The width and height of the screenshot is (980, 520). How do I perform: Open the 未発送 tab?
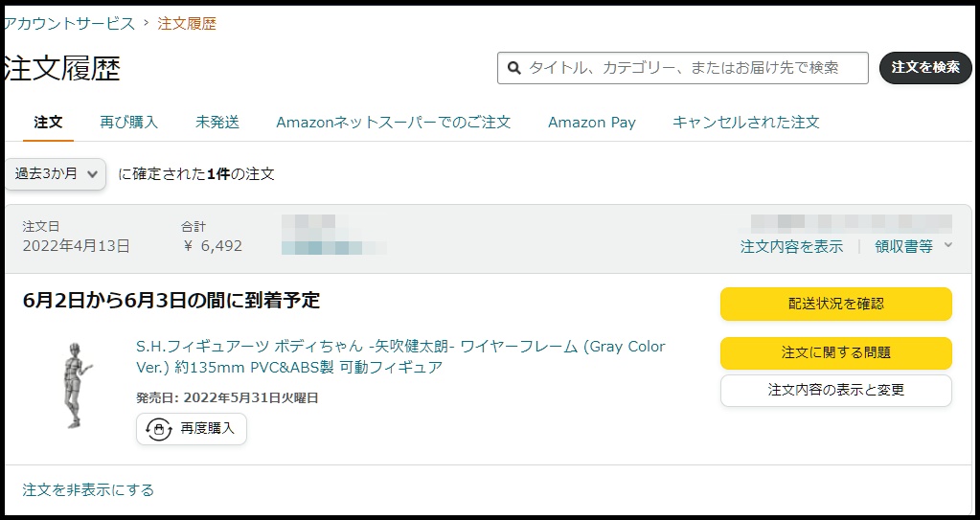[217, 123]
